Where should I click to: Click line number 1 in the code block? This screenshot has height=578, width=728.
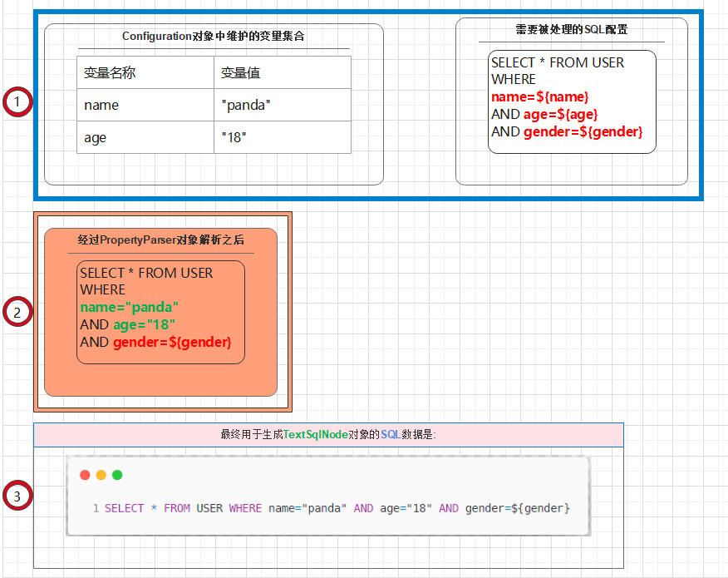point(96,508)
